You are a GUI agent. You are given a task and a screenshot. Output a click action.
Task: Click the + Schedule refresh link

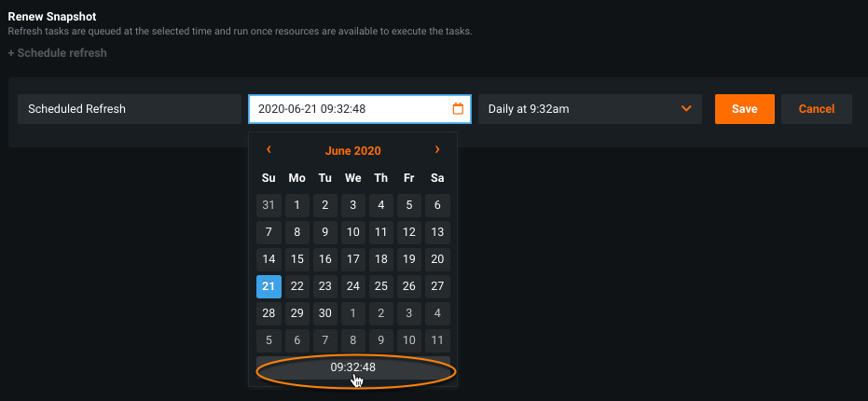tap(57, 53)
